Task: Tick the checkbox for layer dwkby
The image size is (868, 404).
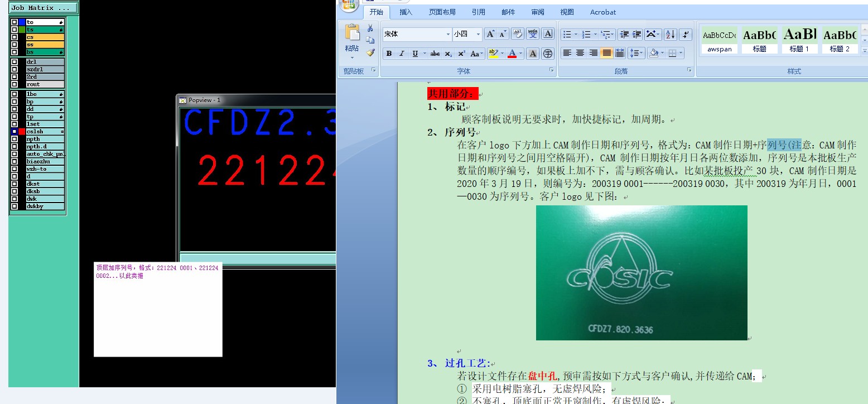Action: click(x=15, y=206)
